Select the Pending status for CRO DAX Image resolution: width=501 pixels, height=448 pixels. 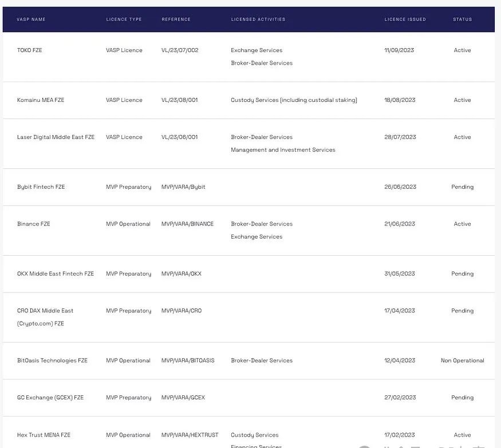(462, 311)
